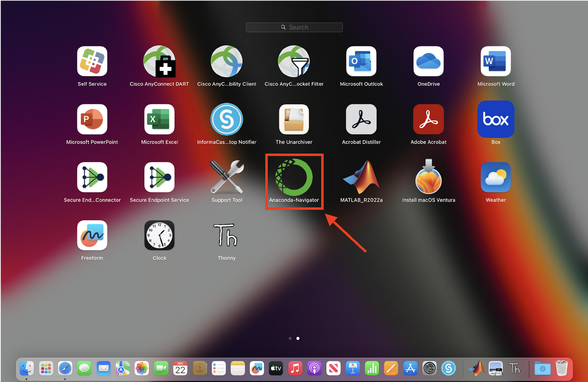Open the News app in Dock
The width and height of the screenshot is (588, 382).
tap(333, 368)
